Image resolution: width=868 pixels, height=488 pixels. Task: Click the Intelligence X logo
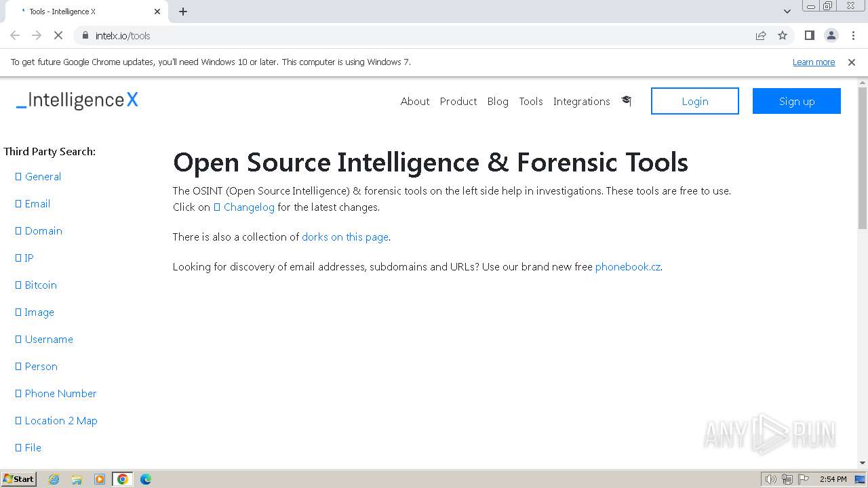[77, 100]
